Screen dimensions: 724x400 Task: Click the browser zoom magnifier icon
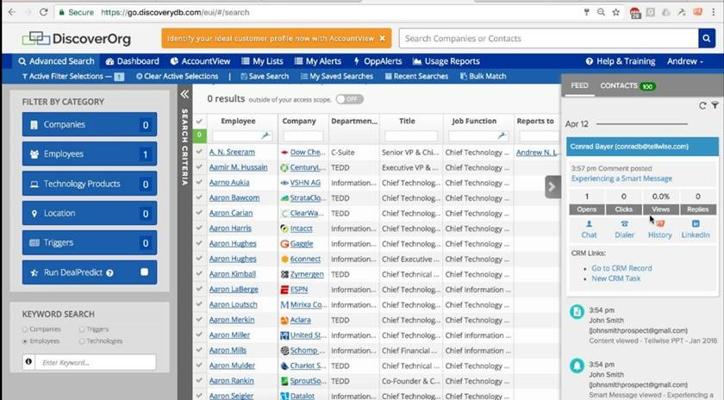point(601,12)
